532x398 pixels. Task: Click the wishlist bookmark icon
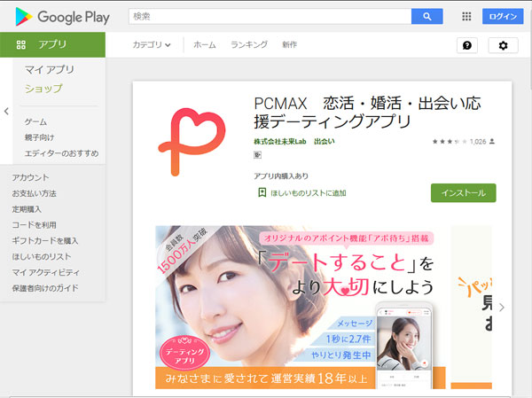coord(262,192)
